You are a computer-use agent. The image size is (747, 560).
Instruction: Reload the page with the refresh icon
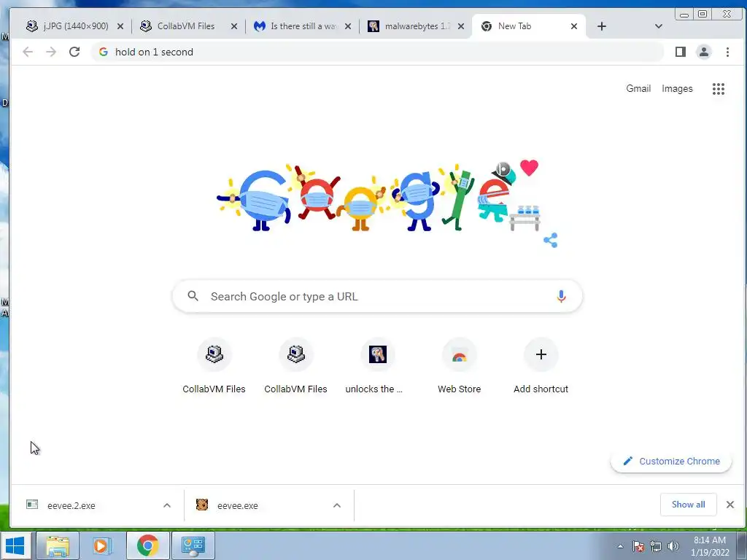(74, 52)
